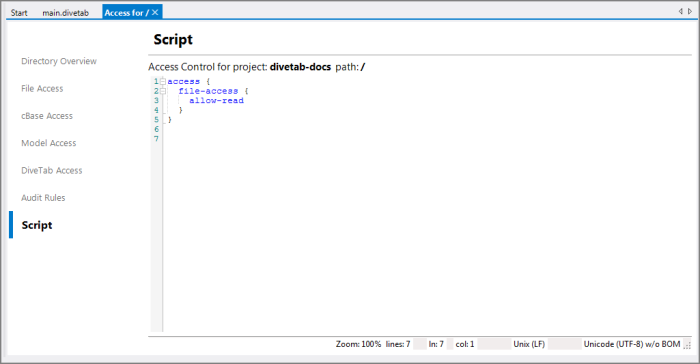Image resolution: width=700 pixels, height=364 pixels.
Task: Switch to the Start tab
Action: pyautogui.click(x=19, y=13)
